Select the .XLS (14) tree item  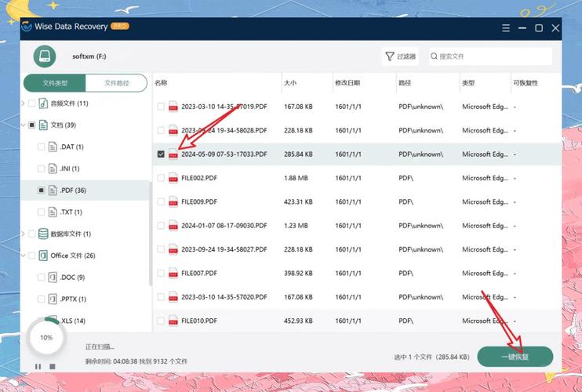coord(73,321)
